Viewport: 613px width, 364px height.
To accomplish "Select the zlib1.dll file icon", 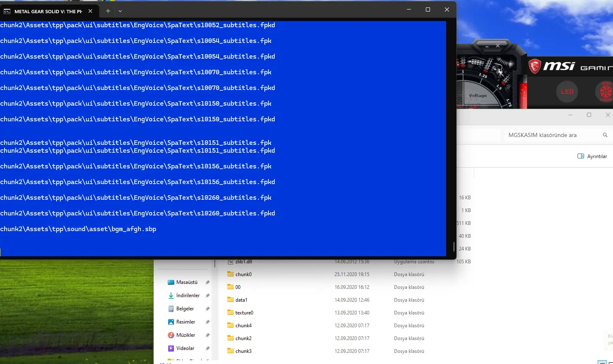I will tap(230, 262).
